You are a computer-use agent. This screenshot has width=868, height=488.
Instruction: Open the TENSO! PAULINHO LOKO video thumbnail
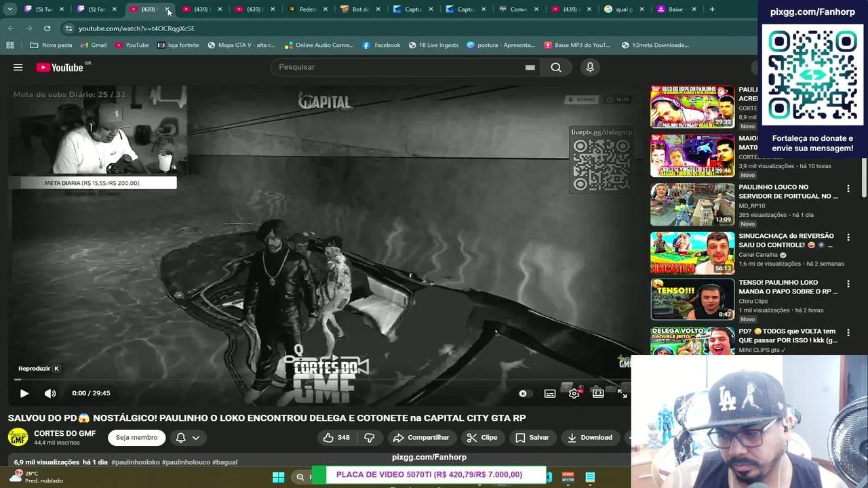(x=692, y=299)
